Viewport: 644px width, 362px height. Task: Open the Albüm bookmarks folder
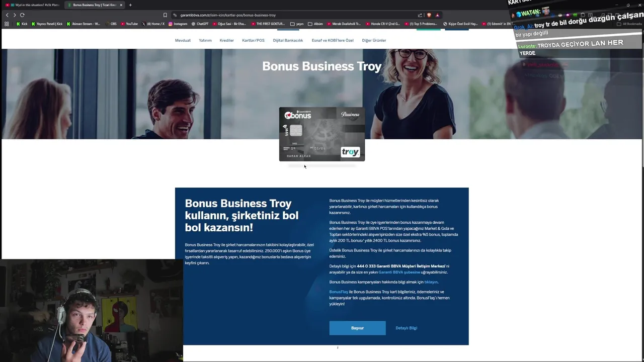pos(316,24)
